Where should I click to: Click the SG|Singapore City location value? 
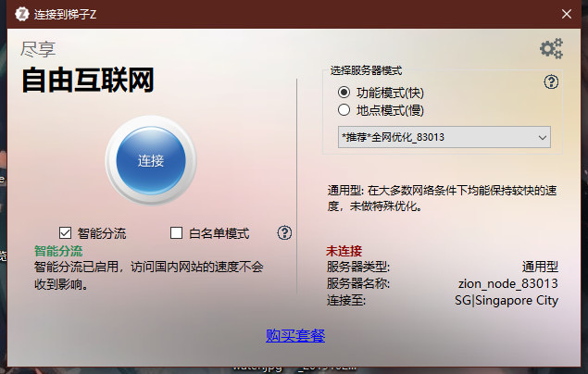(x=506, y=300)
